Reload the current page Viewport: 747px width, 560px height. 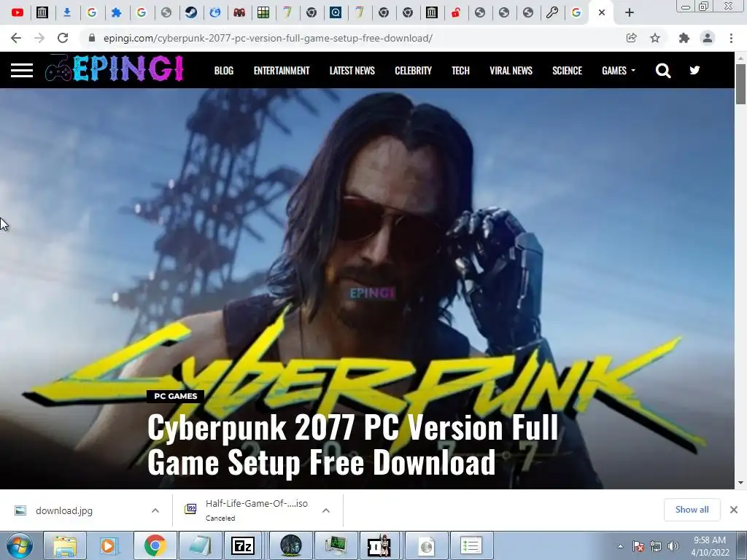[63, 38]
